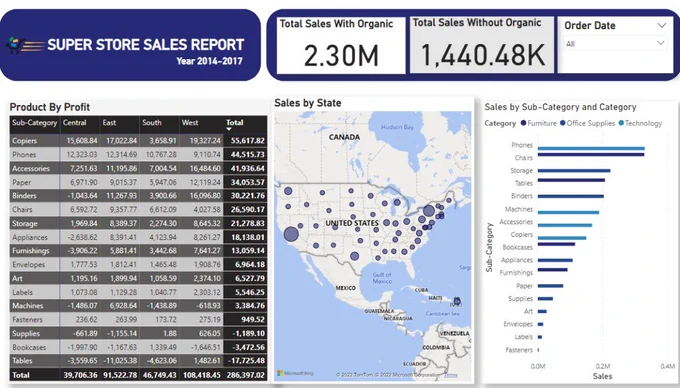This screenshot has height=388, width=680.
Task: Select the Phones bar in chart
Action: 591,148
